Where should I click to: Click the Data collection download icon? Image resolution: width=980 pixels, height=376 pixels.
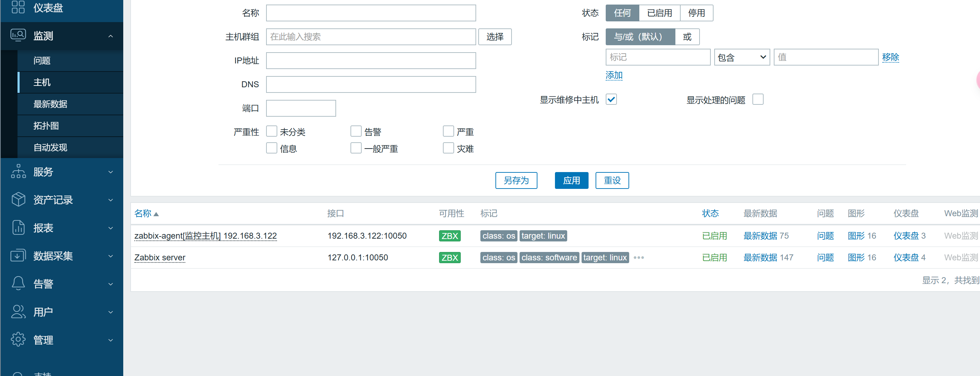[18, 256]
